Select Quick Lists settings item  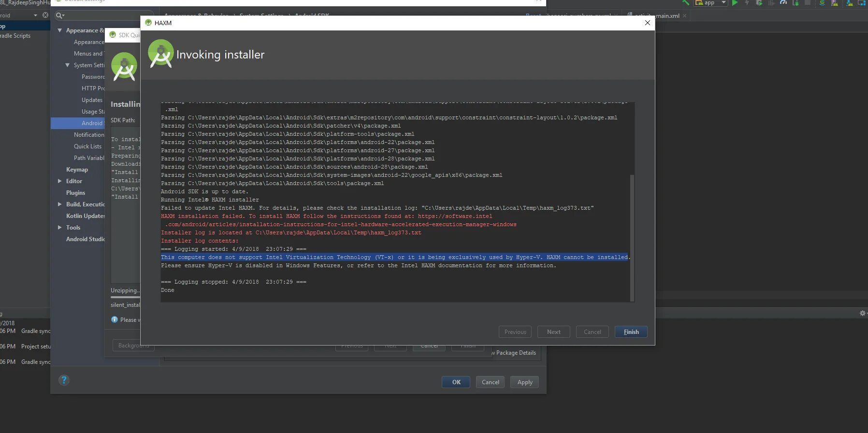pyautogui.click(x=87, y=146)
